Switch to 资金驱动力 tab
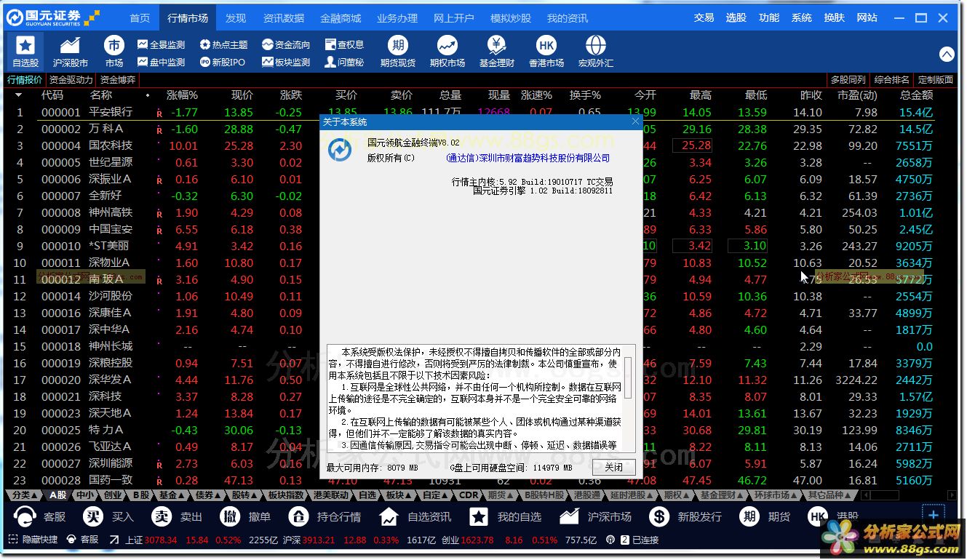 71,80
